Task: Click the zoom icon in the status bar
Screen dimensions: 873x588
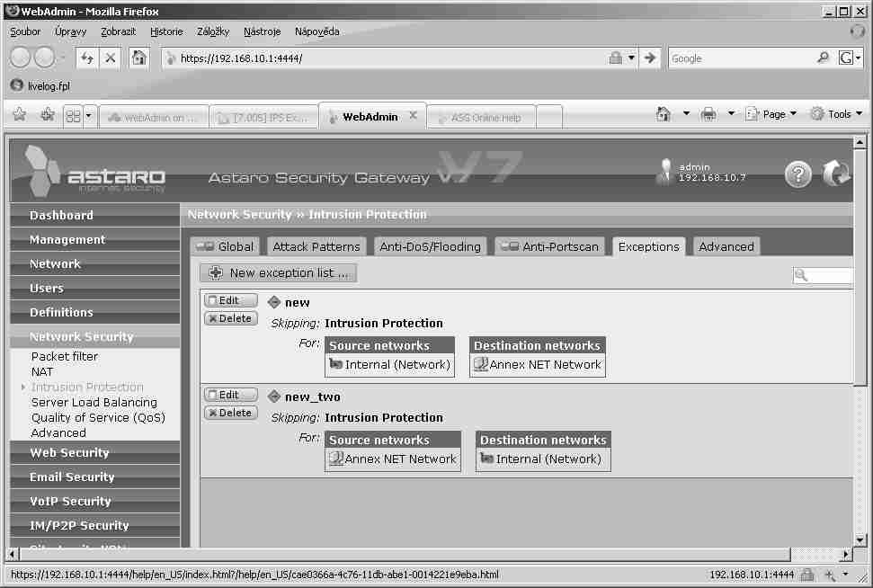Action: pos(830,575)
